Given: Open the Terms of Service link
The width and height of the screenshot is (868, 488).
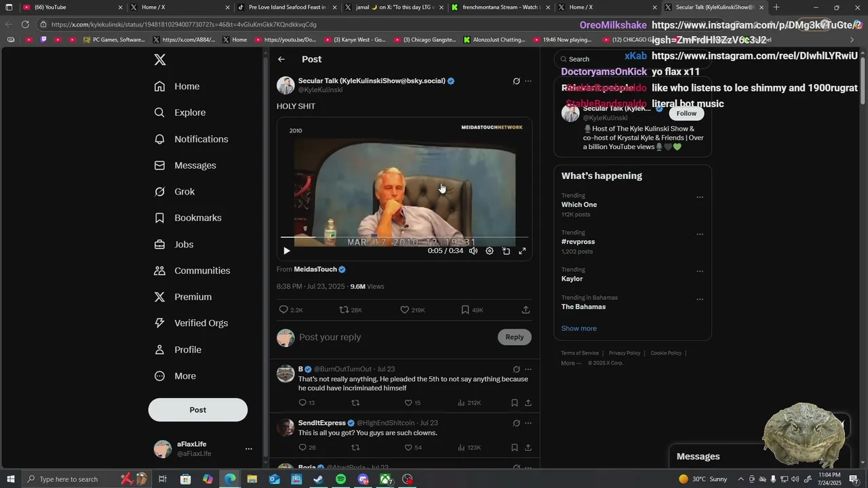Looking at the screenshot, I should pos(580,353).
